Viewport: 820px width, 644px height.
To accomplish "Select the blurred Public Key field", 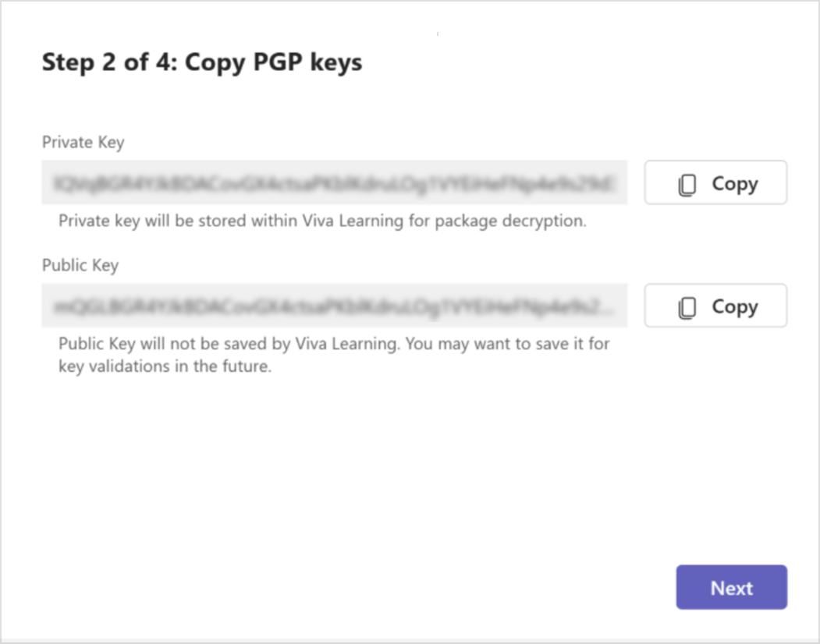I will (335, 305).
